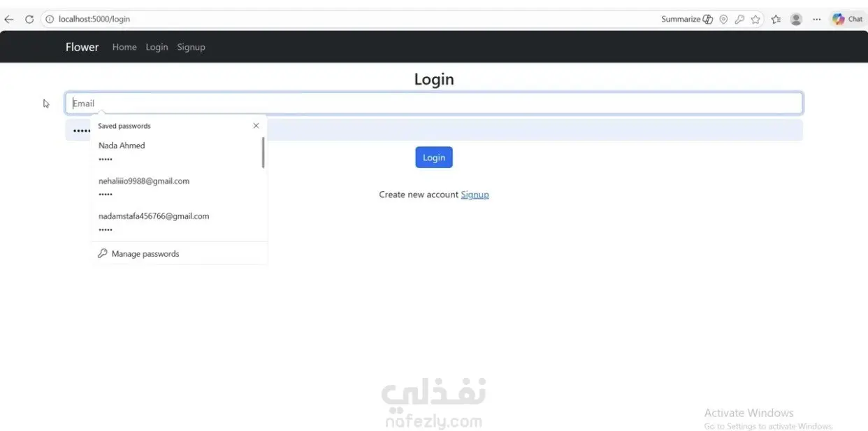Choose nehaliiio9988@gmail.com saved login
The height and width of the screenshot is (431, 868).
[x=176, y=188]
